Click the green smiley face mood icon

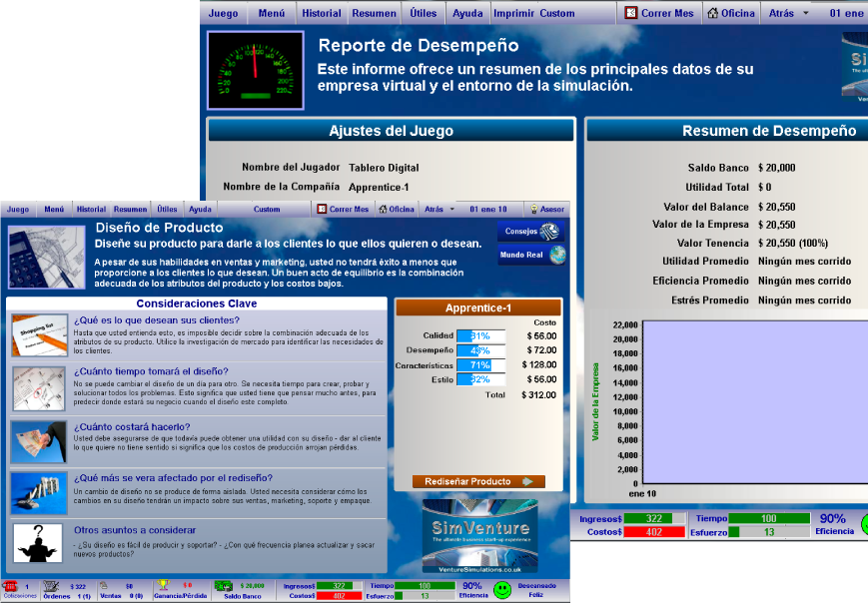pyautogui.click(x=502, y=590)
